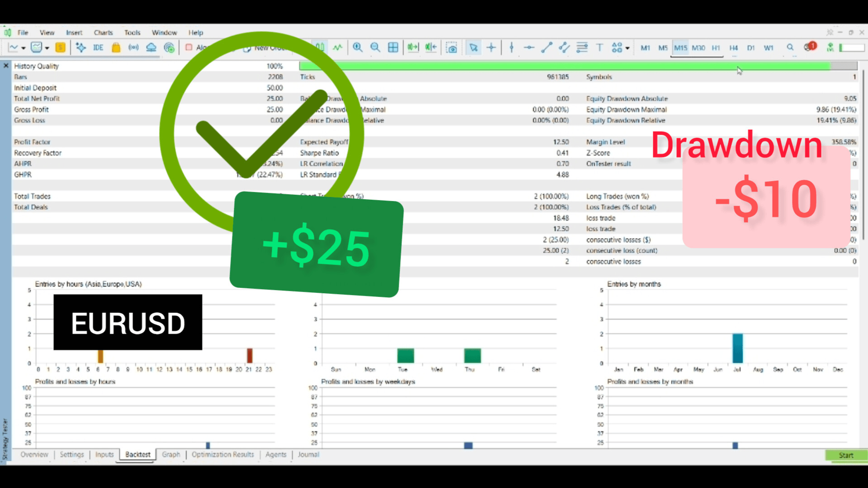The image size is (868, 488).
Task: Switch to the Graph tab
Action: pyautogui.click(x=171, y=455)
